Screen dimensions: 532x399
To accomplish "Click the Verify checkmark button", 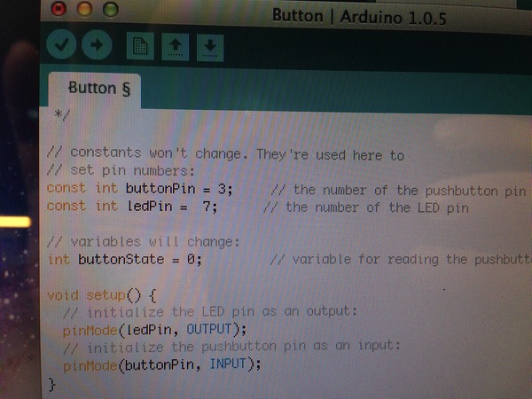I will coord(61,44).
